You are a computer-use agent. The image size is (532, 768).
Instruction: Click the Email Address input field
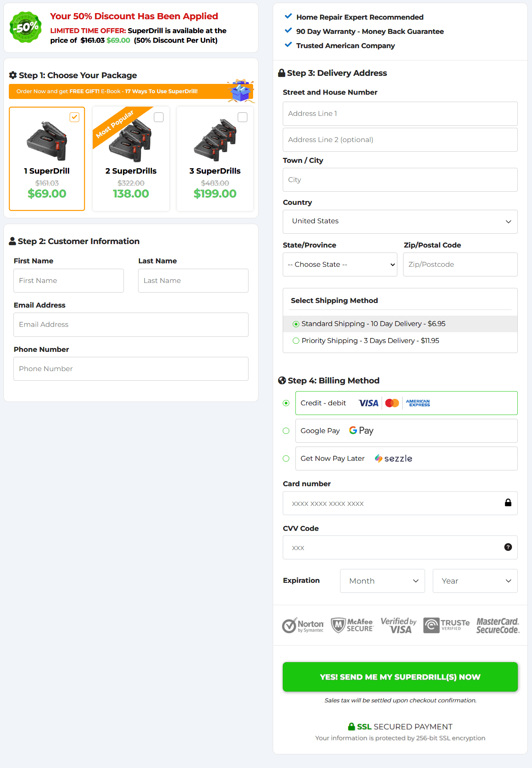point(131,325)
